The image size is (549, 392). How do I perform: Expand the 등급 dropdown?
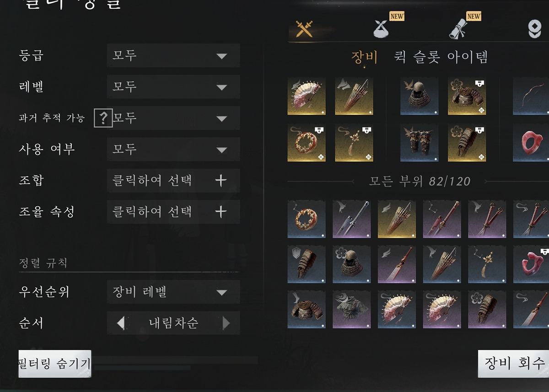pos(173,56)
